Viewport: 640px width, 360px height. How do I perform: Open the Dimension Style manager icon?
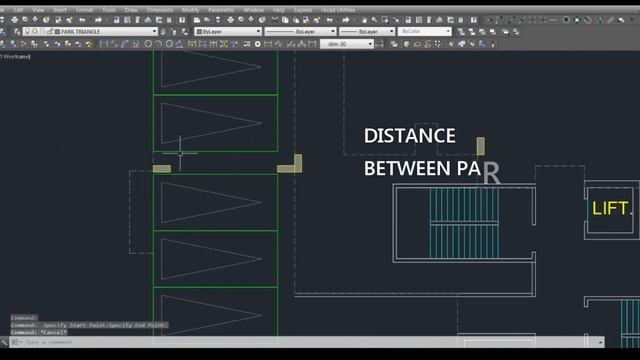(x=379, y=44)
